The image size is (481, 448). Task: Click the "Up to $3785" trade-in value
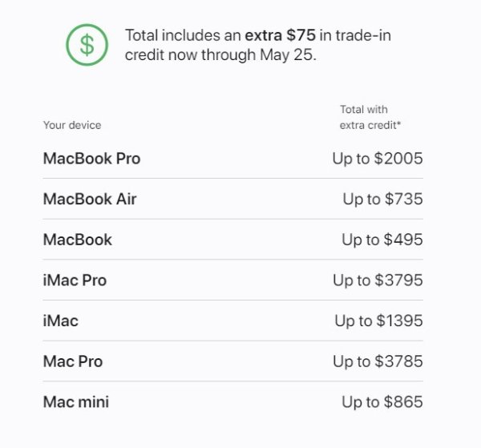pos(378,361)
